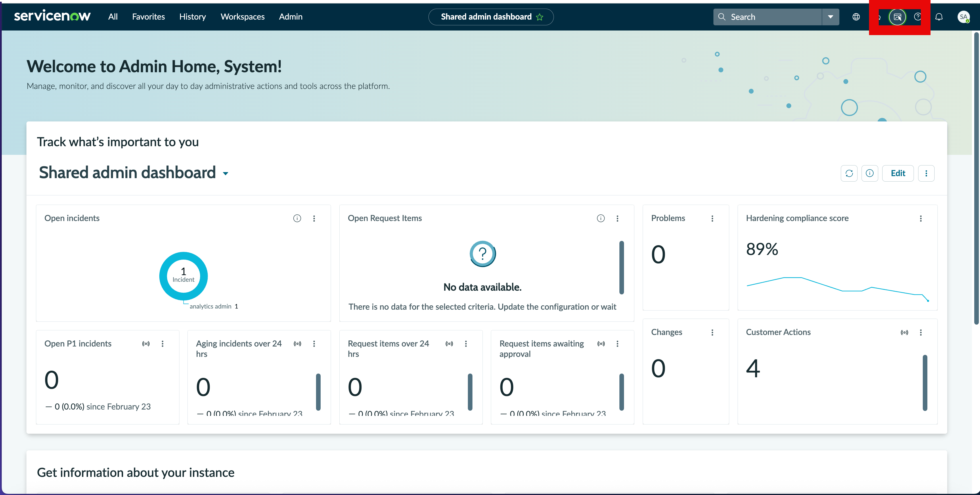This screenshot has width=980, height=495.
Task: Open dashboard overflow menu next to Edit
Action: click(x=926, y=173)
